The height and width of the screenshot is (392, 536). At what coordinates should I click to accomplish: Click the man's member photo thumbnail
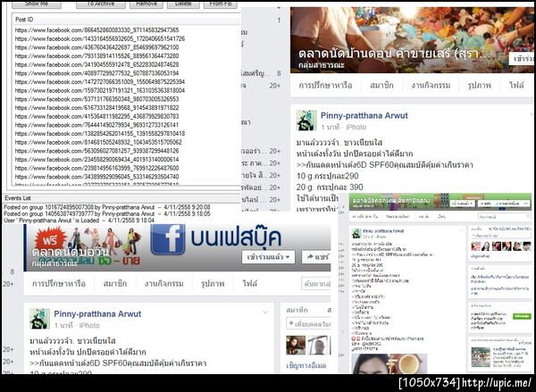pyautogui.click(x=319, y=345)
